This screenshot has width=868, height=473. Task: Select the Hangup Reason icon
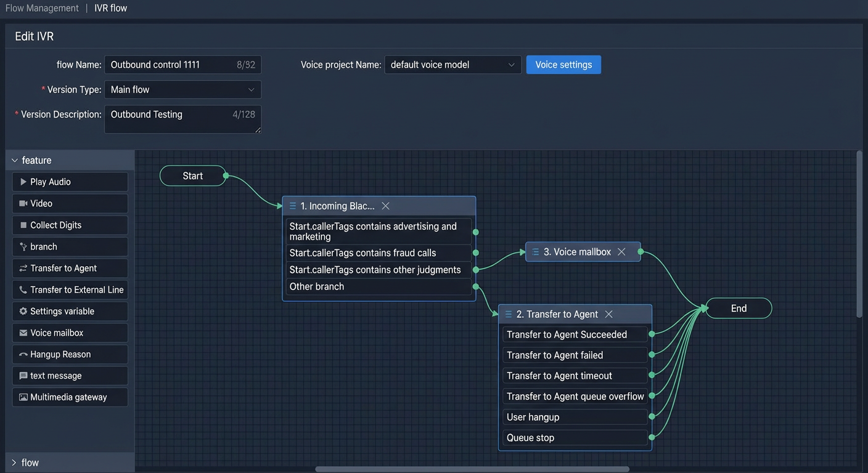pyautogui.click(x=23, y=354)
